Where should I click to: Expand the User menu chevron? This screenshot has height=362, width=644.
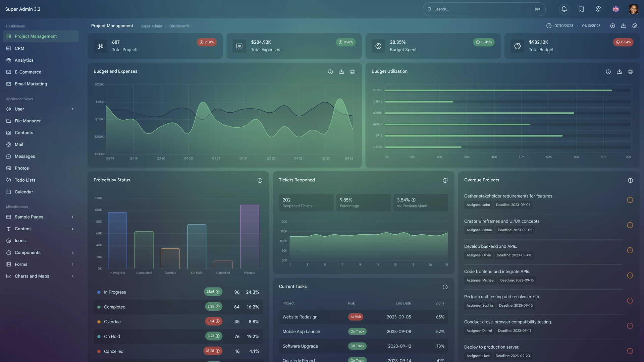coord(72,109)
